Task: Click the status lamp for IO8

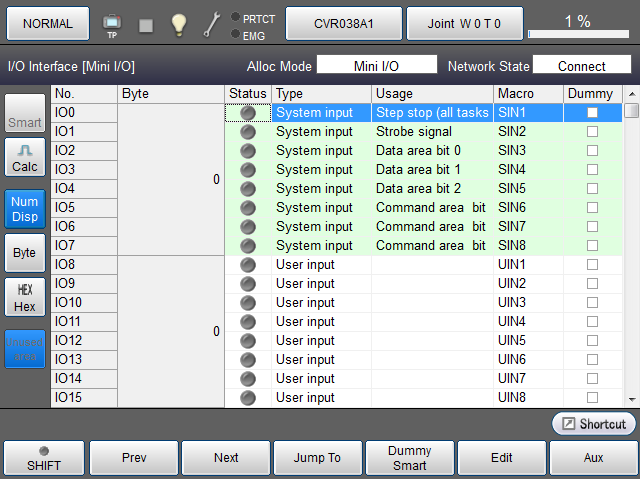Action: (x=247, y=265)
